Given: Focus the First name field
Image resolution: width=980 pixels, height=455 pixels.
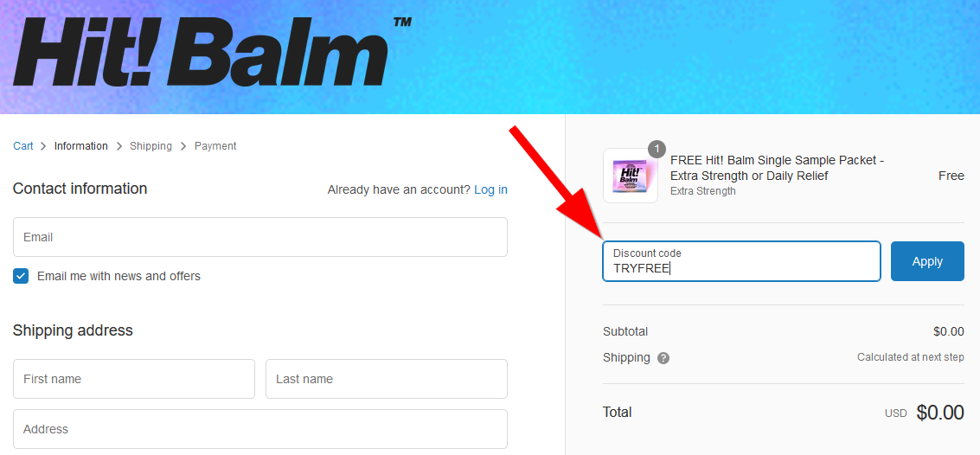Looking at the screenshot, I should tap(134, 379).
